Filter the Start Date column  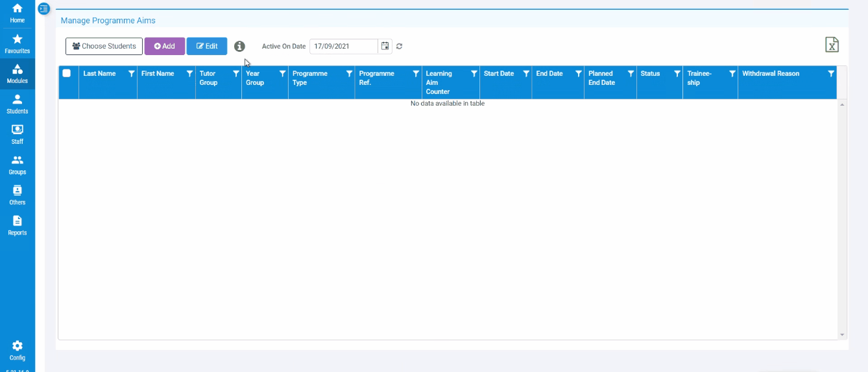tap(526, 74)
